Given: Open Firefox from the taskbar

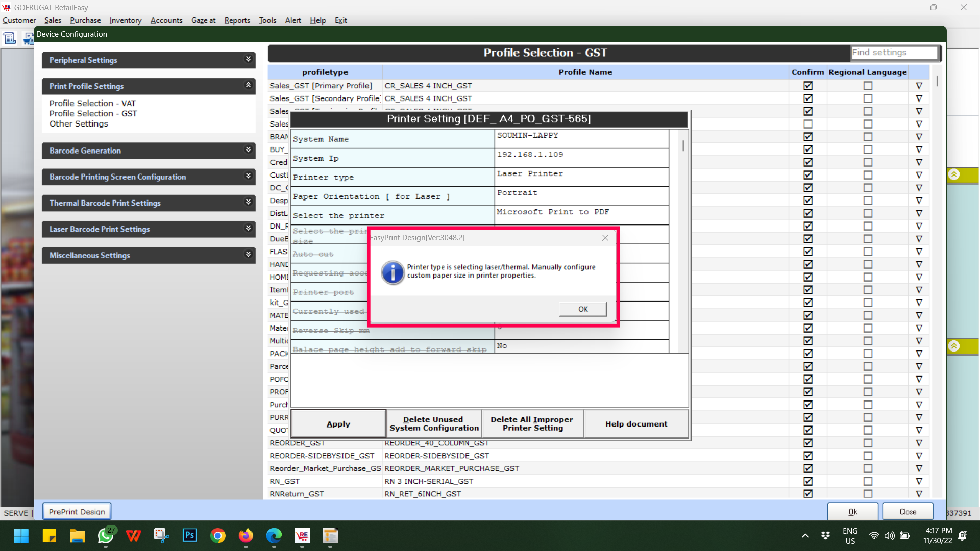Looking at the screenshot, I should pos(246,535).
